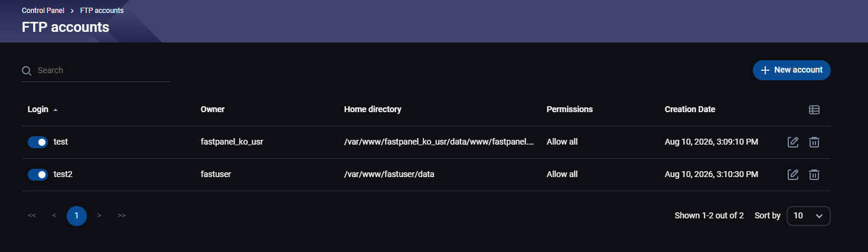This screenshot has width=868, height=252.
Task: Go to the next page
Action: tap(99, 215)
